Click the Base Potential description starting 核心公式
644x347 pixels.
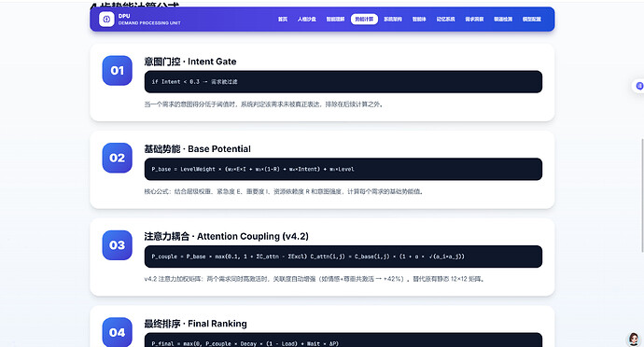click(284, 191)
